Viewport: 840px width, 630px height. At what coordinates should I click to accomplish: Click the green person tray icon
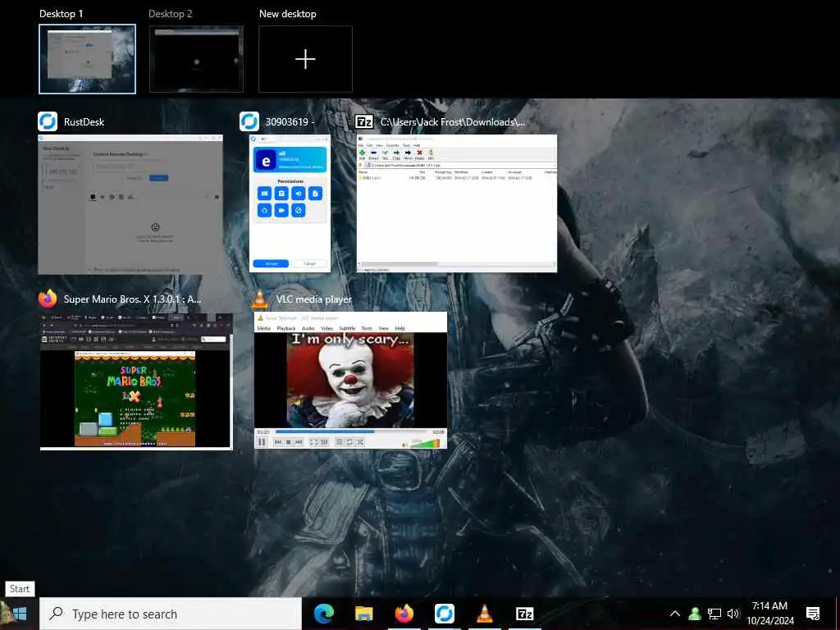point(695,614)
